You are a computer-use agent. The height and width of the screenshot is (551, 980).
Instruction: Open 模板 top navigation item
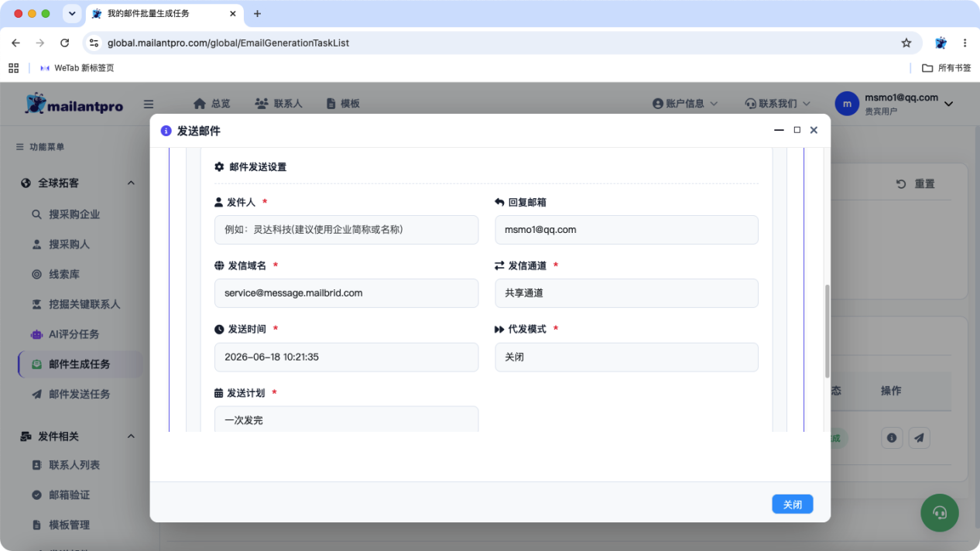343,104
